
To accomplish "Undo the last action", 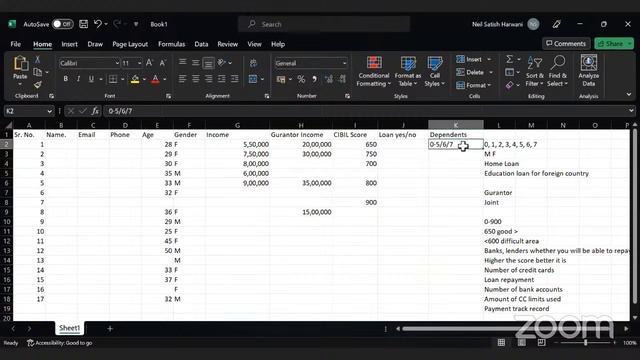I will point(98,24).
